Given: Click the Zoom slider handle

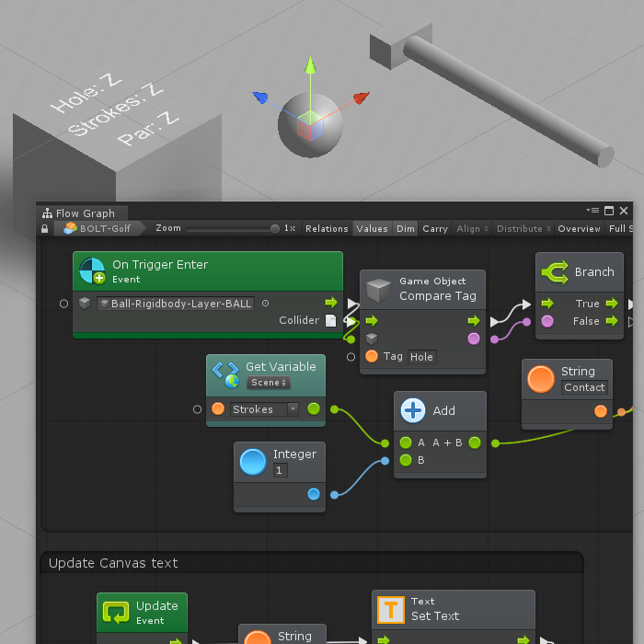Looking at the screenshot, I should pos(275,229).
